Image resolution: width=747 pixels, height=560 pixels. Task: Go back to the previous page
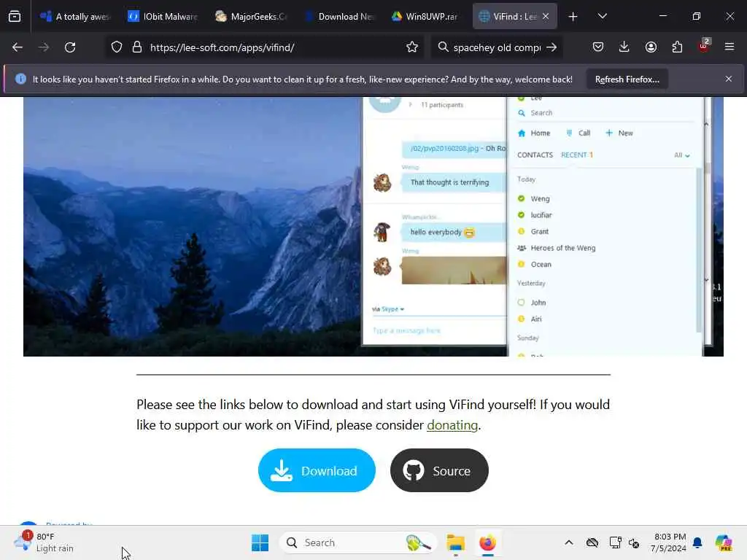pos(18,47)
